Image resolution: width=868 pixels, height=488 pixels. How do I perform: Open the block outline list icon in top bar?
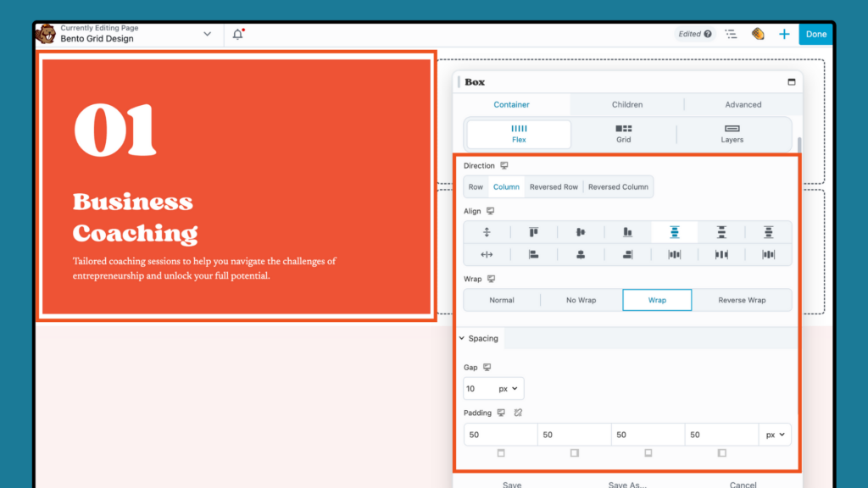pos(731,34)
